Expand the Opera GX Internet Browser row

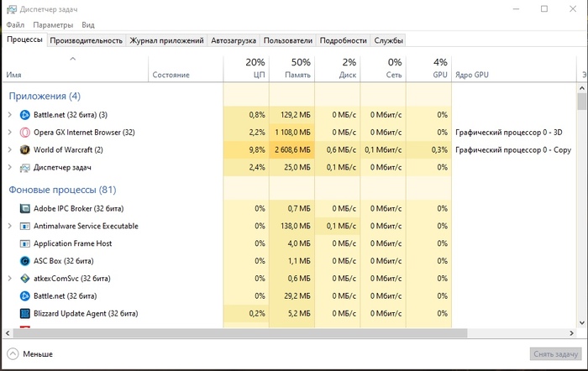pyautogui.click(x=10, y=133)
